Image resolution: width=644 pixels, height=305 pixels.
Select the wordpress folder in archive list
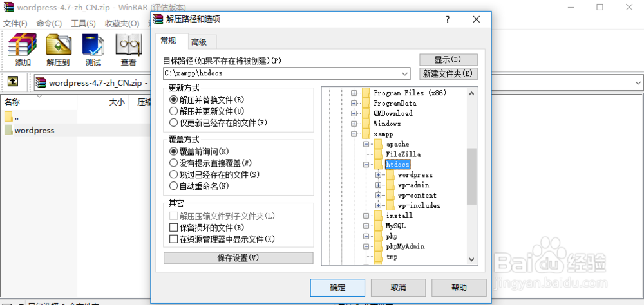[35, 131]
